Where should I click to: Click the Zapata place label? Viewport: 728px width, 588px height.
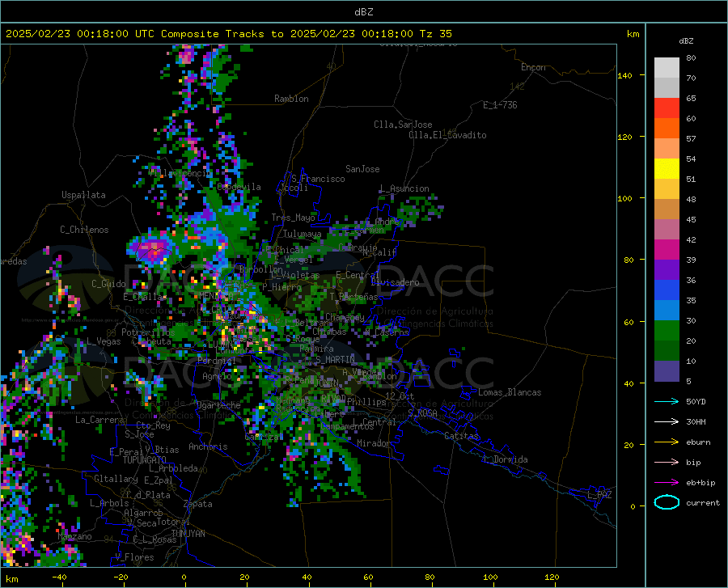(x=198, y=504)
